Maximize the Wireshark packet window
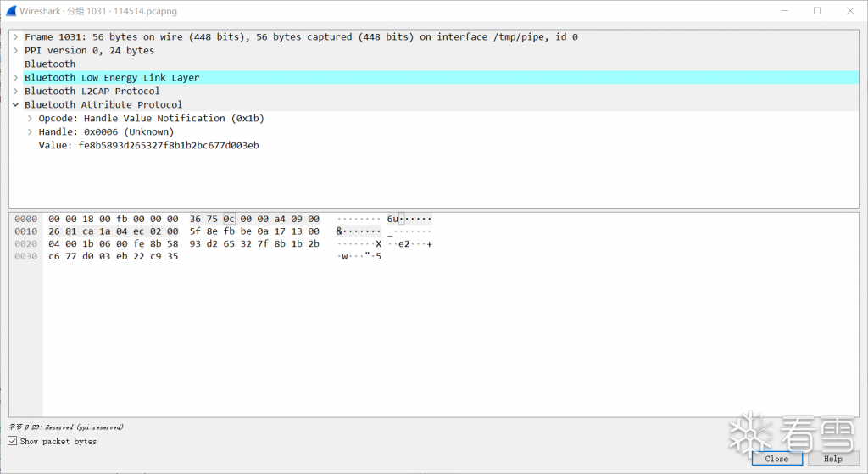This screenshot has height=474, width=868. [x=817, y=10]
